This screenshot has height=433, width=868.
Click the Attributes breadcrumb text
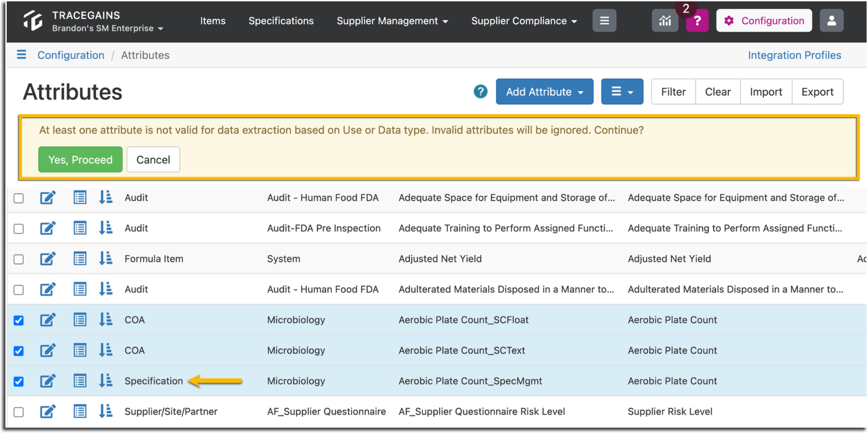point(145,55)
